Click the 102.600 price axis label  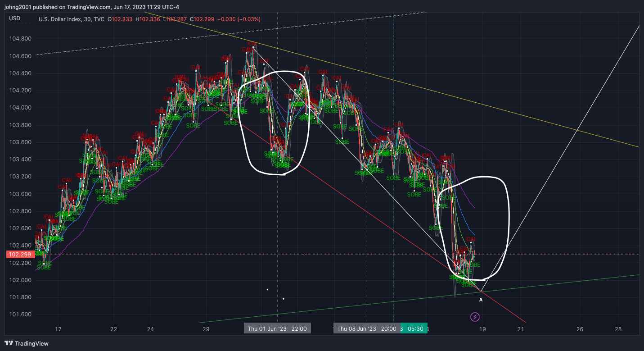(20, 228)
